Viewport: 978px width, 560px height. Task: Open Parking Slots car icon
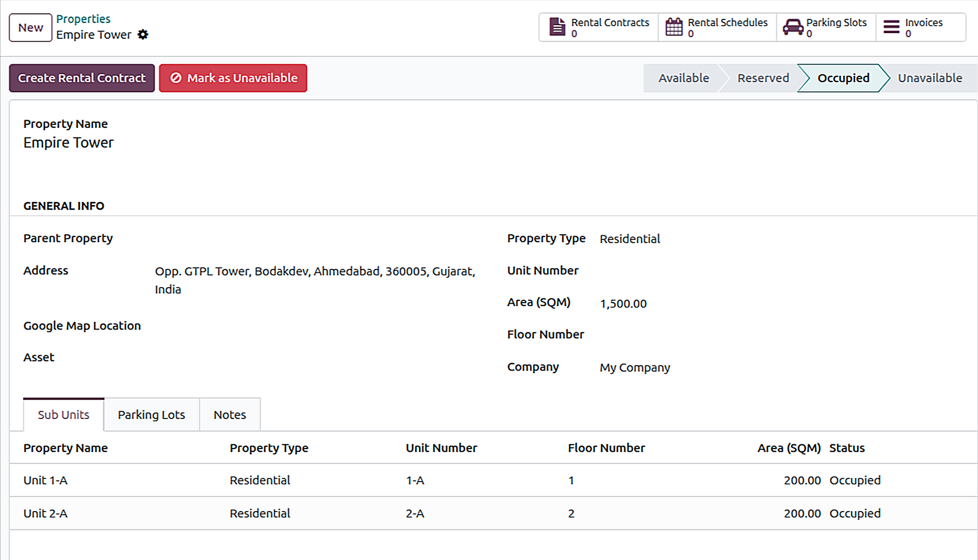point(793,27)
